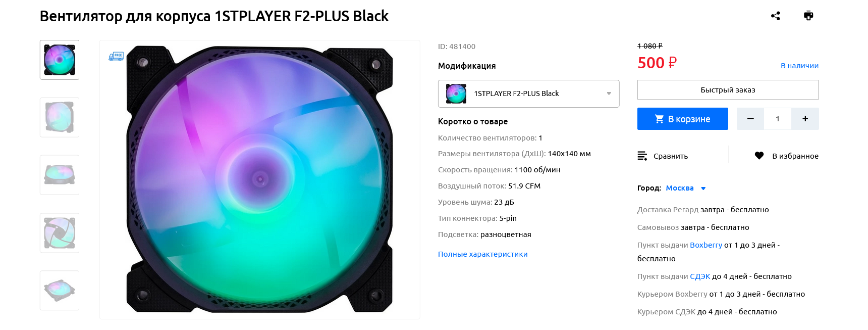Select the second product thumbnail
Image resolution: width=868 pixels, height=330 pixels.
tap(60, 117)
